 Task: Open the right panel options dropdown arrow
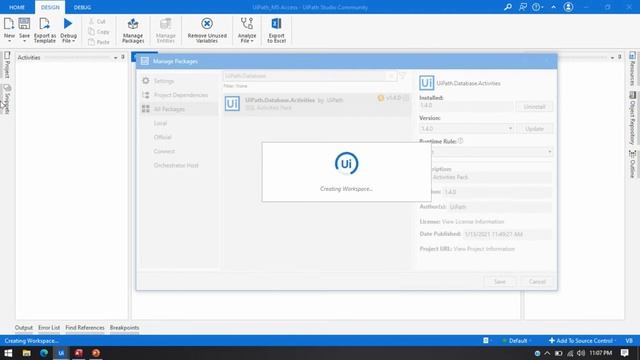pos(612,58)
